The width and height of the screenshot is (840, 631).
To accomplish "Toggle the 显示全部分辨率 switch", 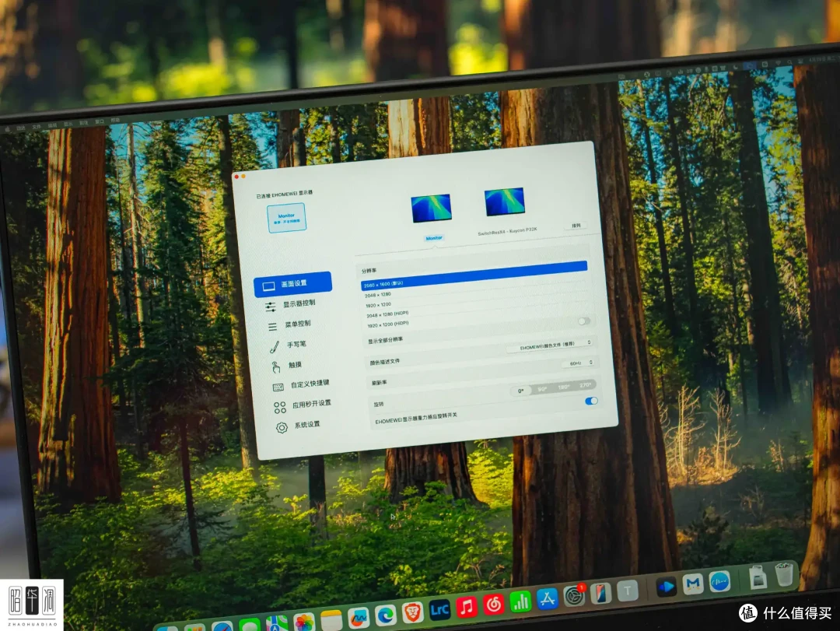I will pyautogui.click(x=584, y=321).
